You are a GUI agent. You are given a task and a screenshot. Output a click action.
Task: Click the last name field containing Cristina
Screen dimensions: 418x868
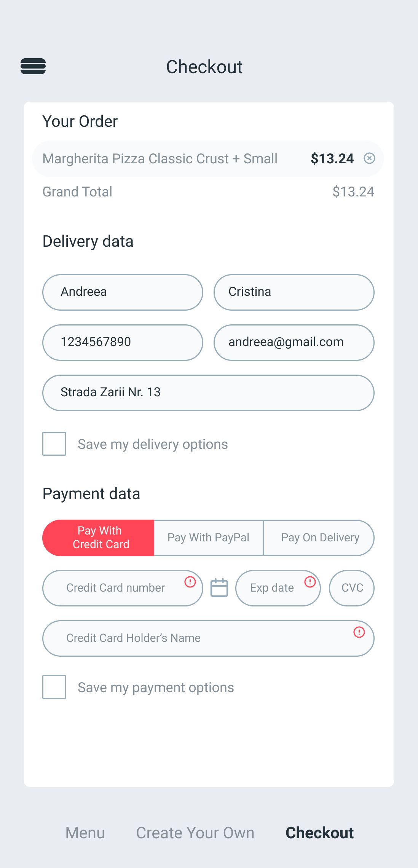294,292
